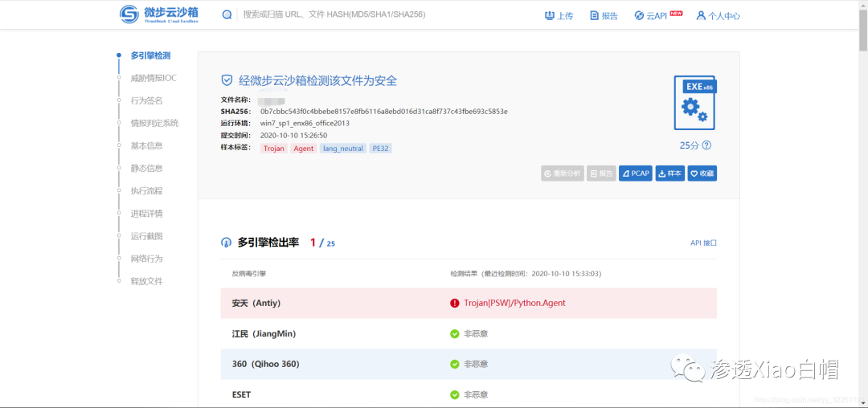The height and width of the screenshot is (408, 868).
Task: Download the PCAP file
Action: (x=636, y=173)
